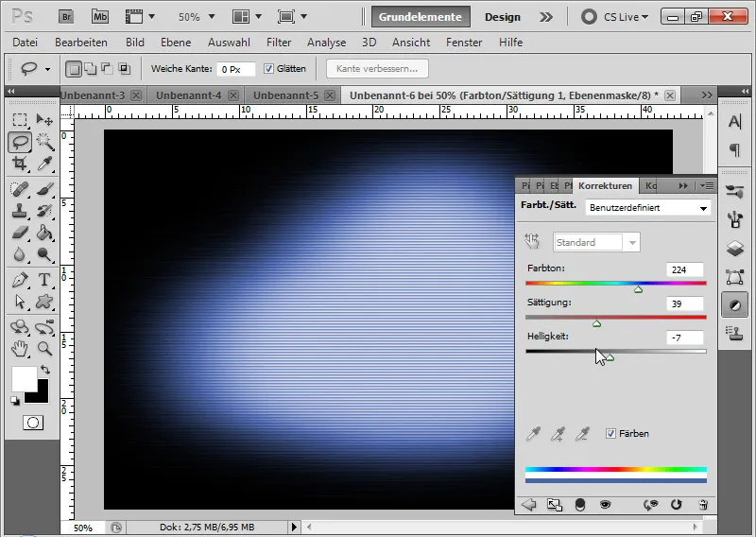
Task: Open the Bearbeiten menu
Action: 81,43
